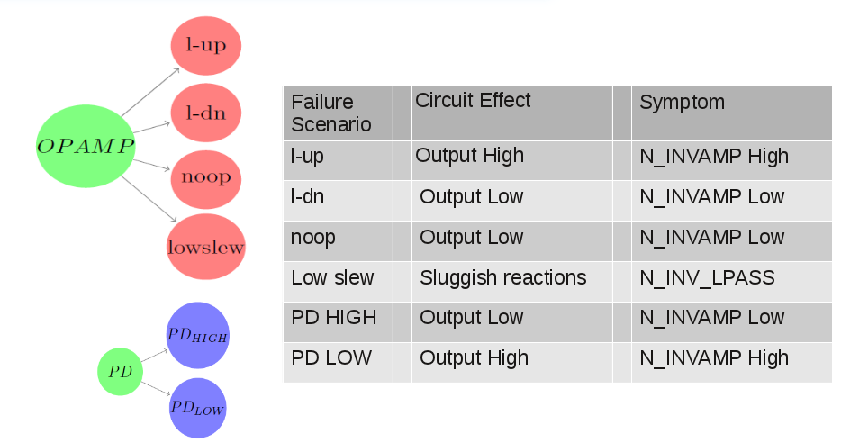The width and height of the screenshot is (868, 443).
Task: Select the N_INV_LPASS symptom cell
Action: click(x=707, y=277)
